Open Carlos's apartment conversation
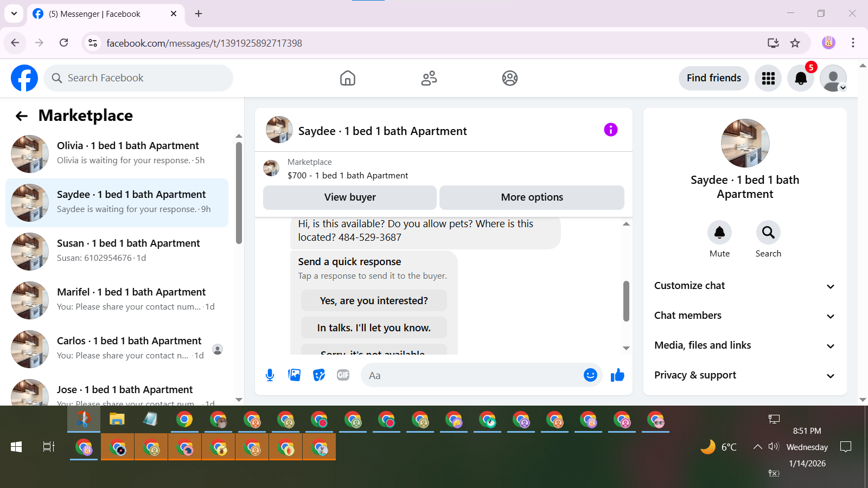This screenshot has width=868, height=488. (x=117, y=349)
